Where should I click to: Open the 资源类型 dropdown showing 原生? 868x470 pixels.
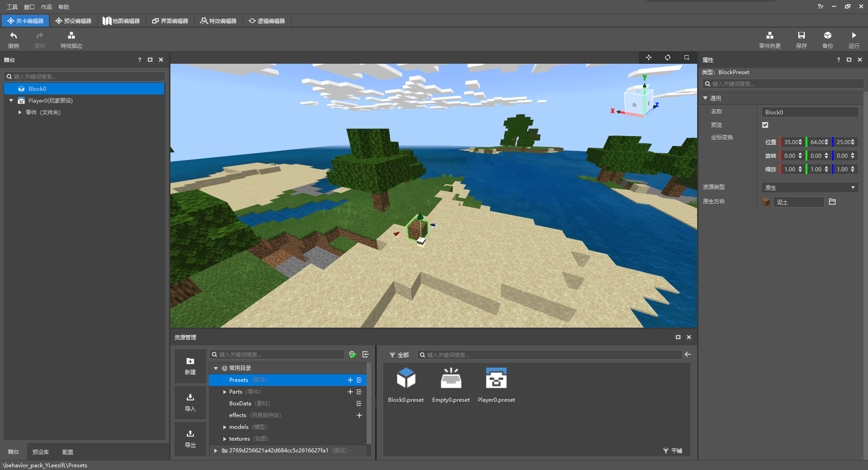click(x=809, y=188)
